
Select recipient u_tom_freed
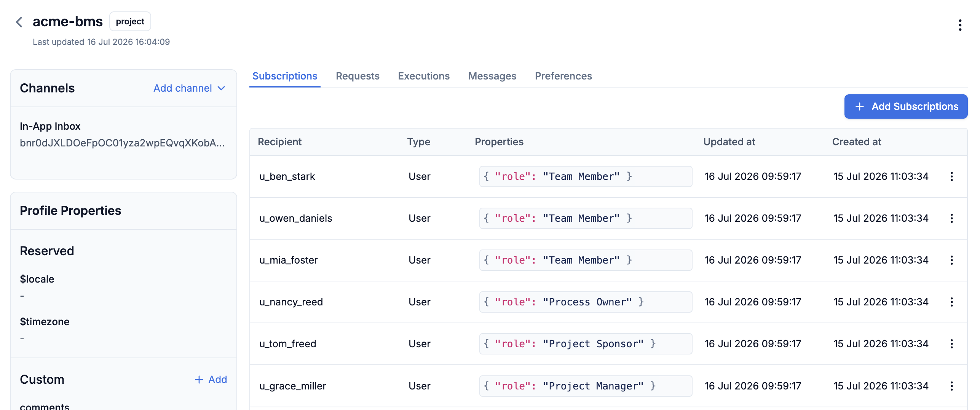pos(287,344)
